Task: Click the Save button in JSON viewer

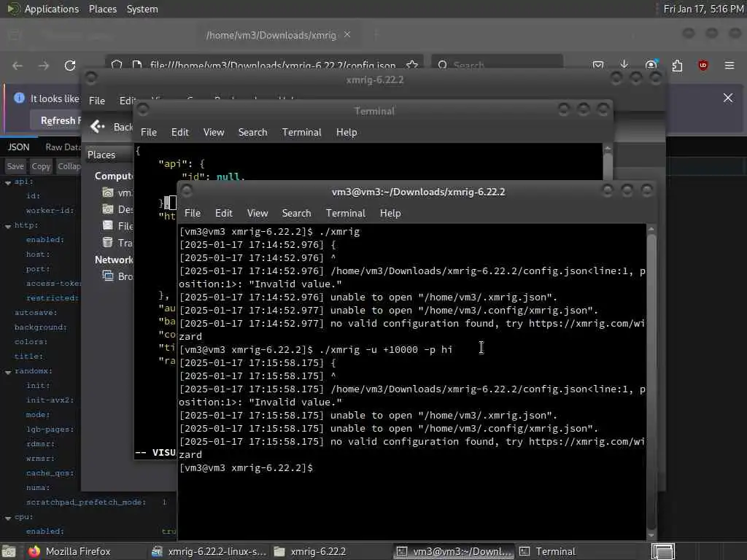Action: click(x=15, y=166)
